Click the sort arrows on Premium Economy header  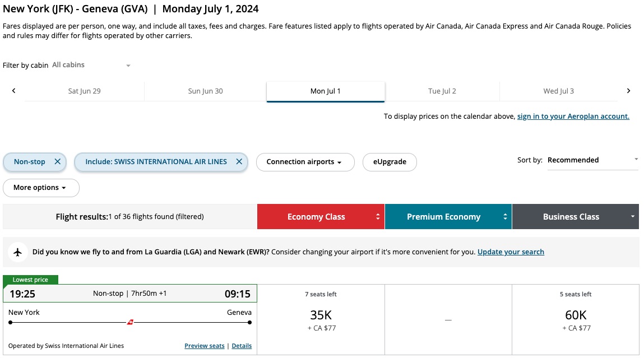[x=506, y=216]
